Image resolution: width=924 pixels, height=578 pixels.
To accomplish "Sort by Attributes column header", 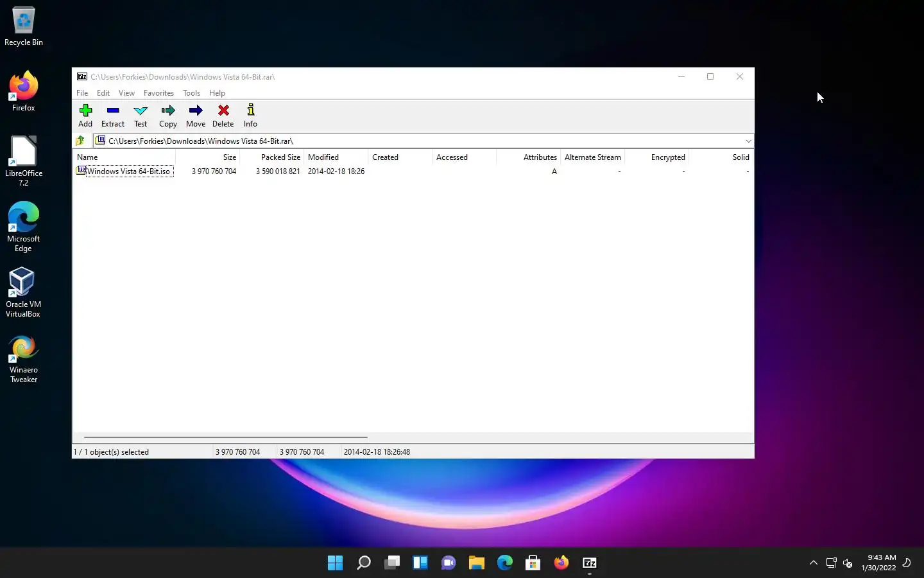I will [528, 157].
